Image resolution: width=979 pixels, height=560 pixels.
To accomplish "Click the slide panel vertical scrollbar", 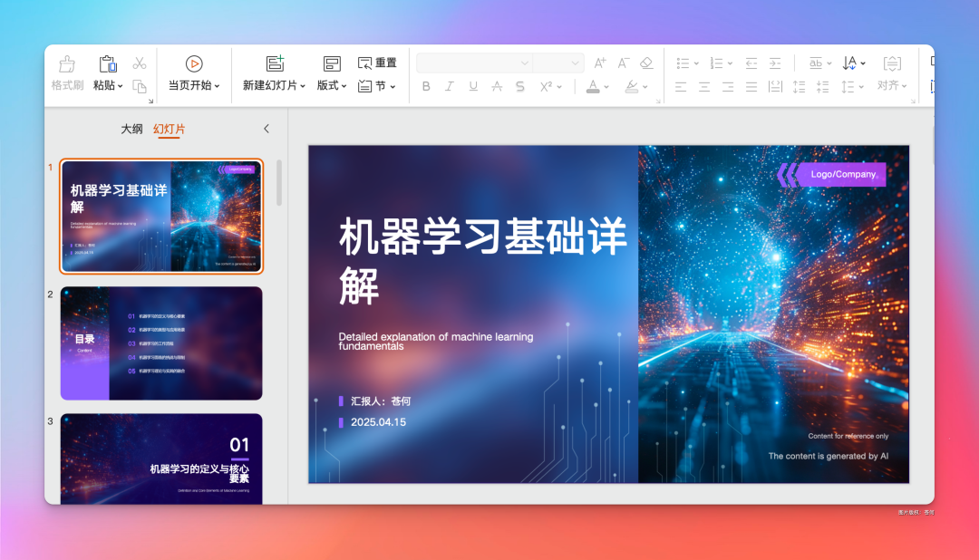I will (279, 183).
